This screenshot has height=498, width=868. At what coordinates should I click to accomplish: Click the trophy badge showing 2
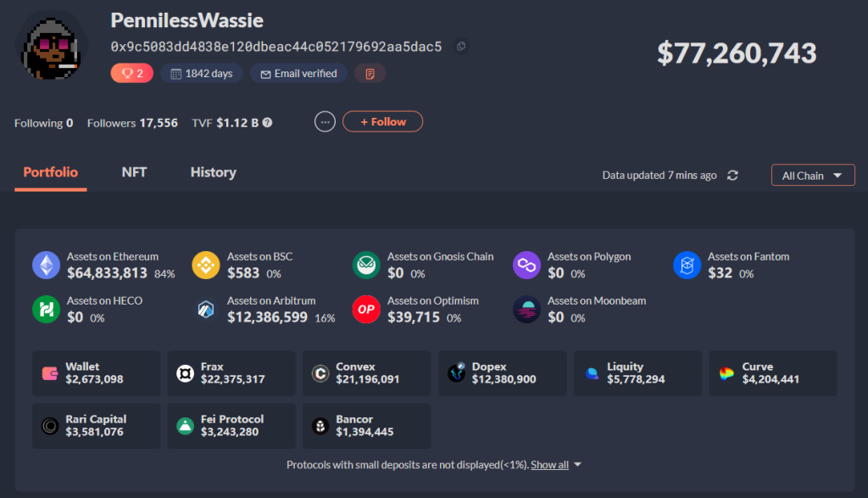click(131, 73)
